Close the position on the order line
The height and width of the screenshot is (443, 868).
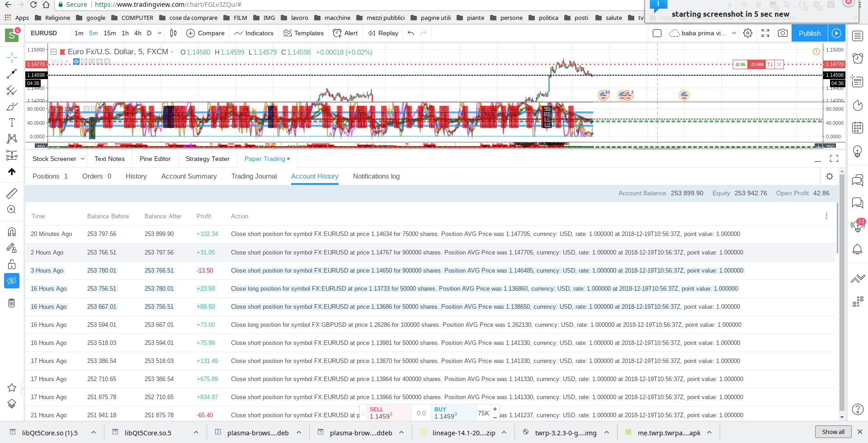(x=779, y=64)
